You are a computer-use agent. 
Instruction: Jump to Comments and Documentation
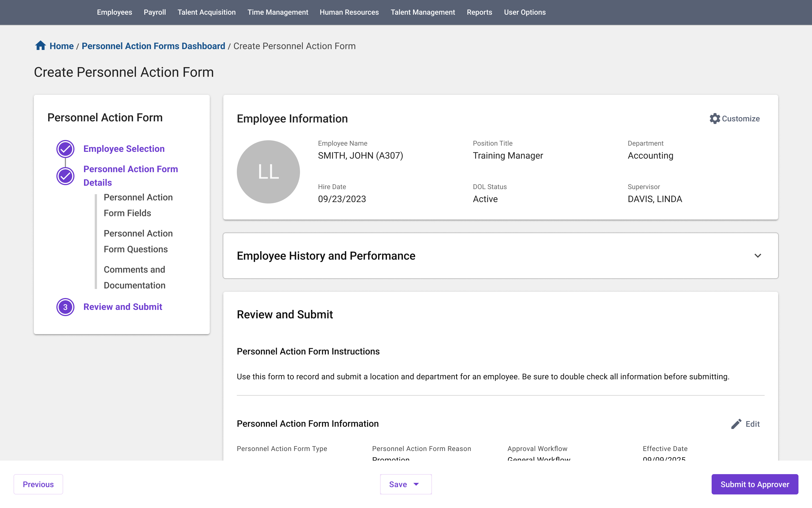pyautogui.click(x=134, y=277)
